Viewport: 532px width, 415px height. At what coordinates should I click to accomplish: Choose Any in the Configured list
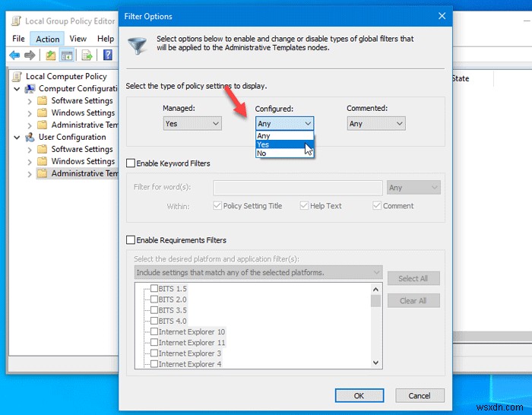[284, 136]
